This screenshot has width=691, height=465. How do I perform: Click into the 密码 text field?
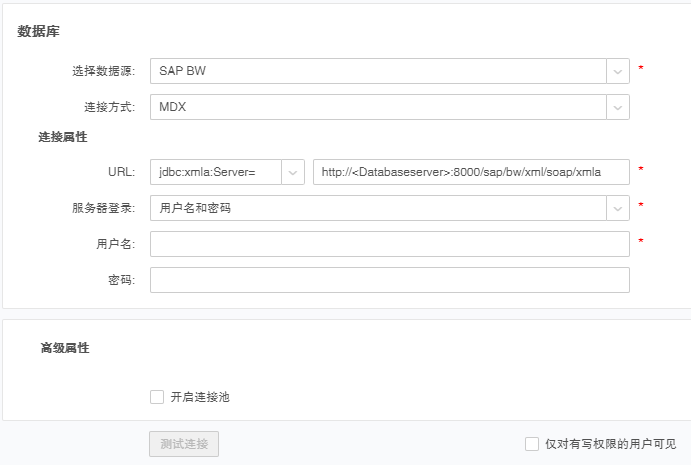click(389, 280)
